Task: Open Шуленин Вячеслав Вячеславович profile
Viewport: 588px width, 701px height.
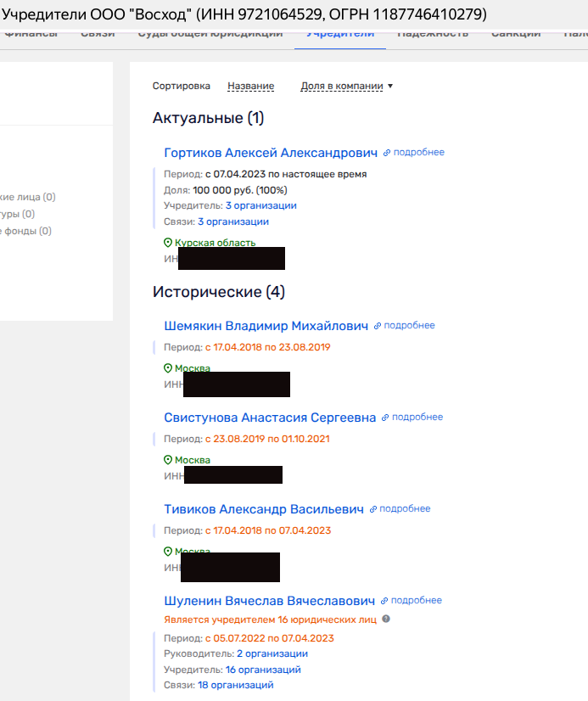Action: click(x=269, y=601)
